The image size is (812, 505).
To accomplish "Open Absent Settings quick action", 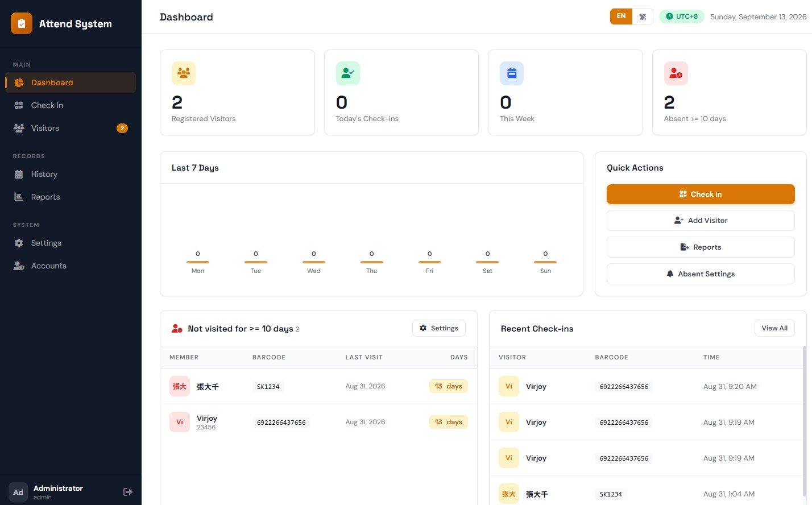I will point(701,274).
